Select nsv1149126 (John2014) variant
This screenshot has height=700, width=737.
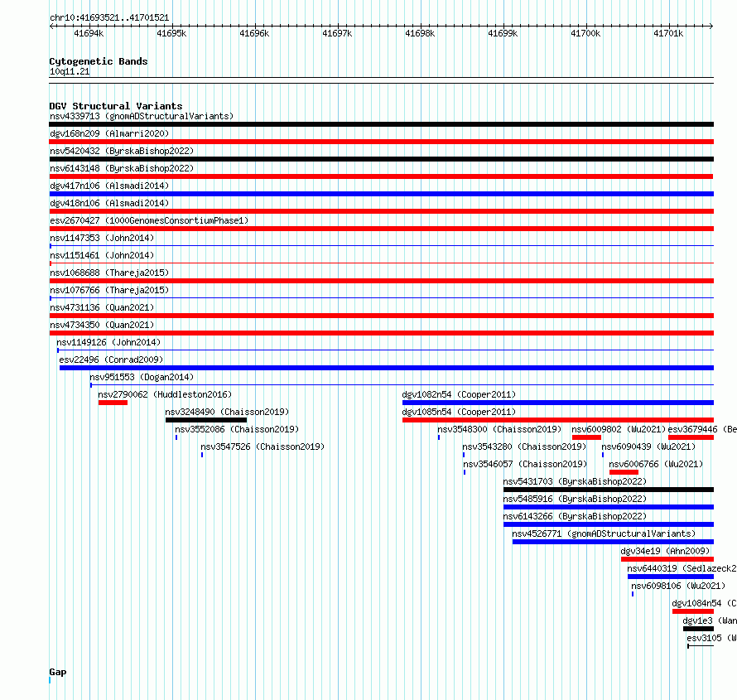[x=108, y=342]
